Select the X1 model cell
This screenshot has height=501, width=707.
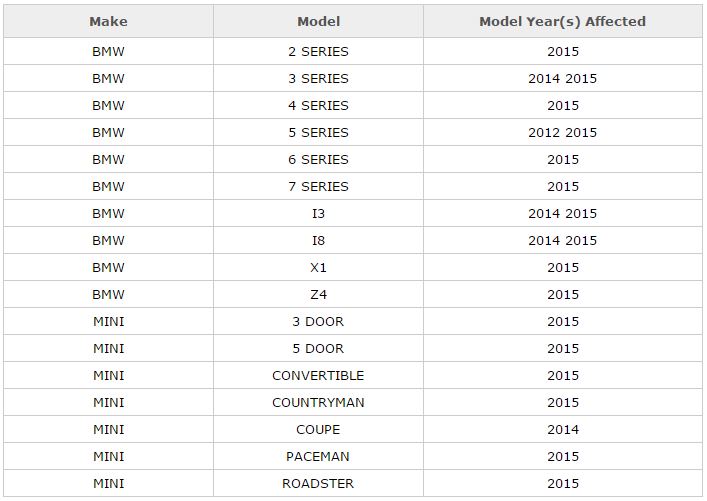(x=318, y=268)
